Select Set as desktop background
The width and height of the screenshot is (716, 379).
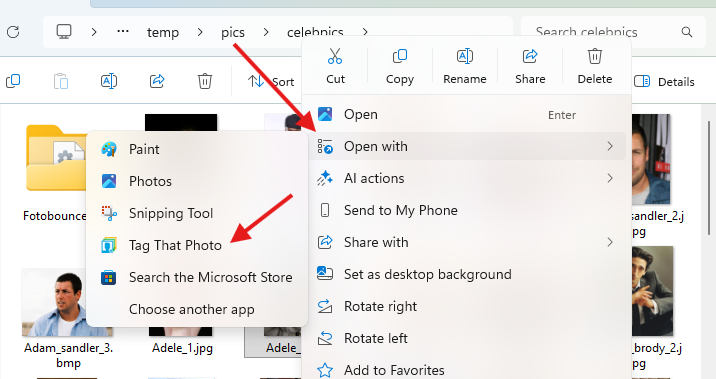coord(467,274)
